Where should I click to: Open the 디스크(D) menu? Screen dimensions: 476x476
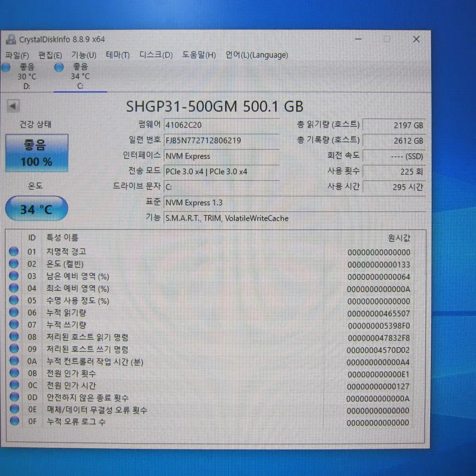tap(156, 55)
